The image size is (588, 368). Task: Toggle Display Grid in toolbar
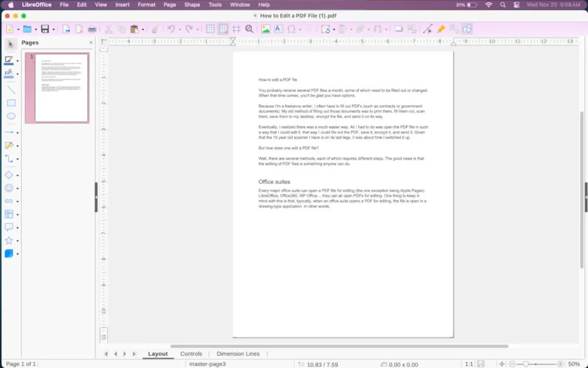click(x=210, y=29)
